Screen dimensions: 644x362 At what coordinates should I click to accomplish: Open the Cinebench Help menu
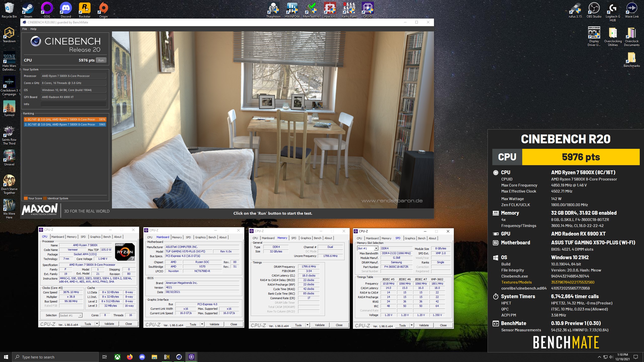(33, 29)
